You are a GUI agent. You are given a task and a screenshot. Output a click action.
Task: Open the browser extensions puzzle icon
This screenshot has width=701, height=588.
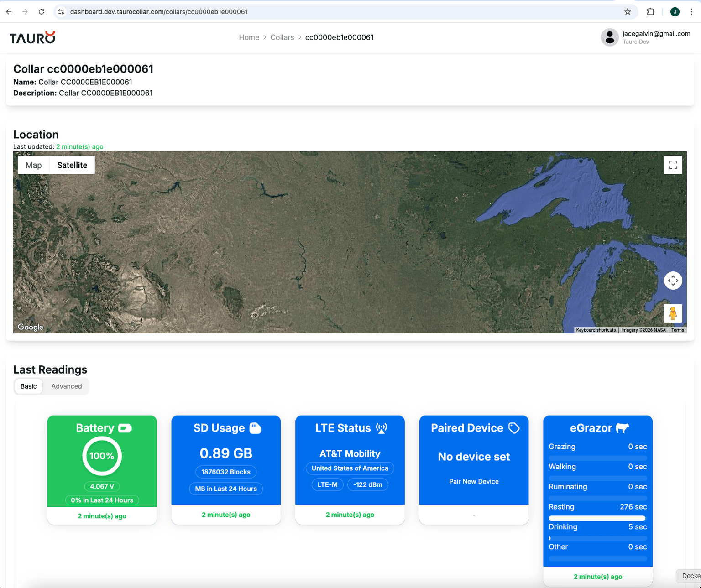(650, 12)
